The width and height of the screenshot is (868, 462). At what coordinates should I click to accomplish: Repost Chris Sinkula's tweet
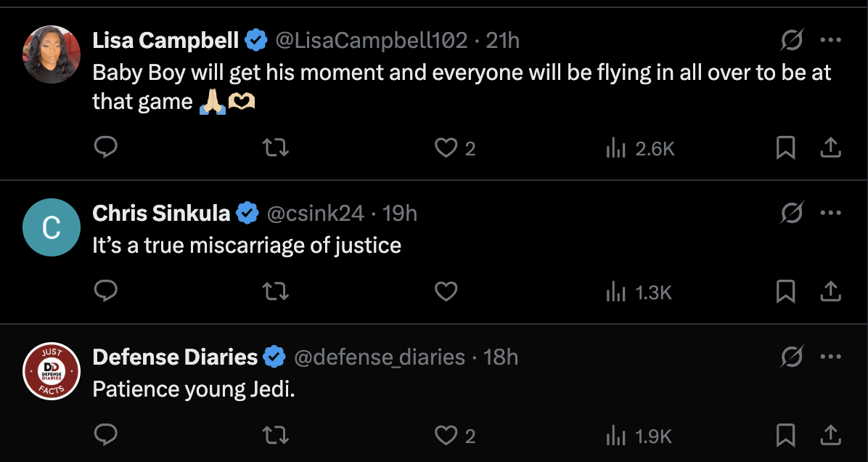(276, 292)
